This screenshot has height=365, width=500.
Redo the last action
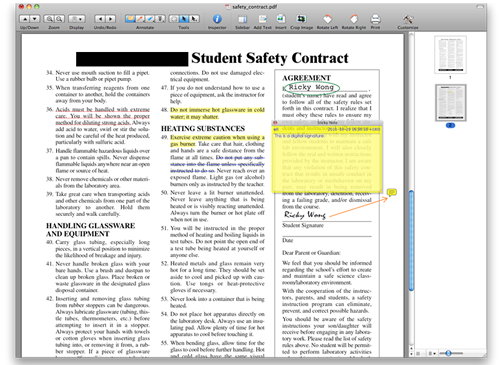110,19
